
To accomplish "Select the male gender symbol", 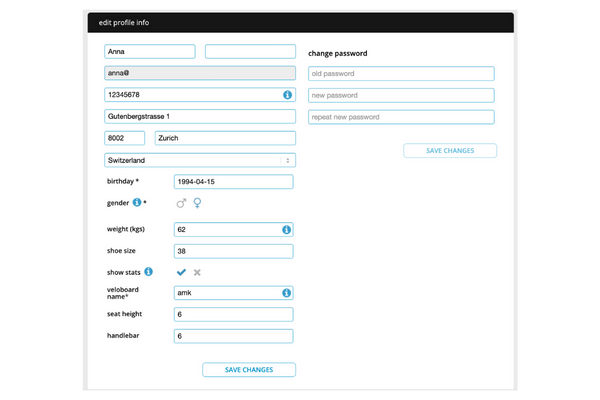I will click(x=181, y=203).
